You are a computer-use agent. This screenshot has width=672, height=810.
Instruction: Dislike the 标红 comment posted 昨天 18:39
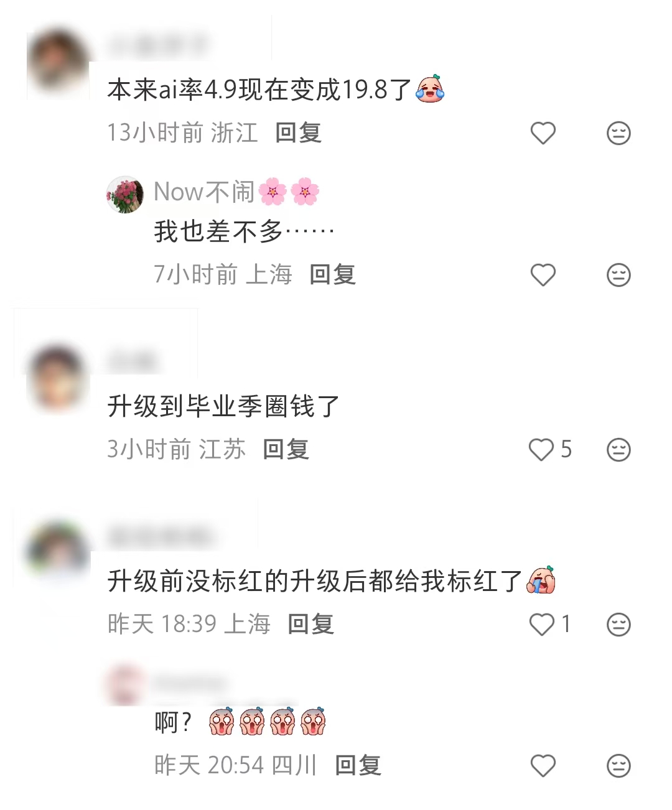point(618,625)
